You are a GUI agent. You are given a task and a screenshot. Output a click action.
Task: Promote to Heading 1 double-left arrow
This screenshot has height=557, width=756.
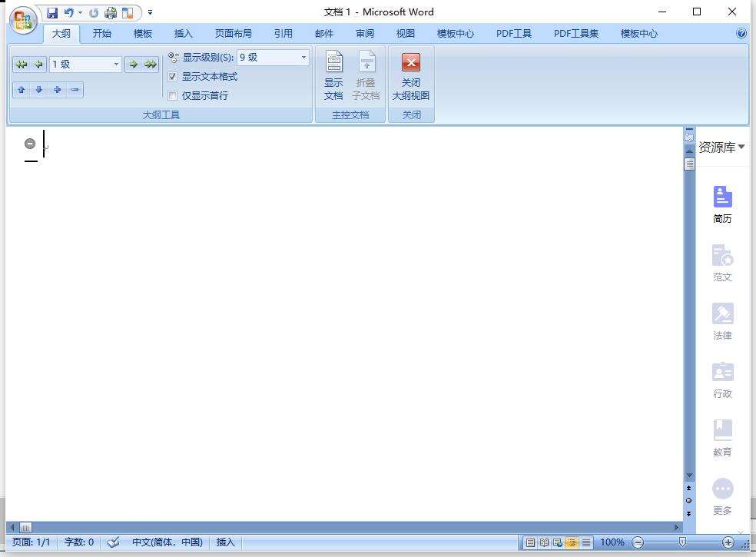22,64
